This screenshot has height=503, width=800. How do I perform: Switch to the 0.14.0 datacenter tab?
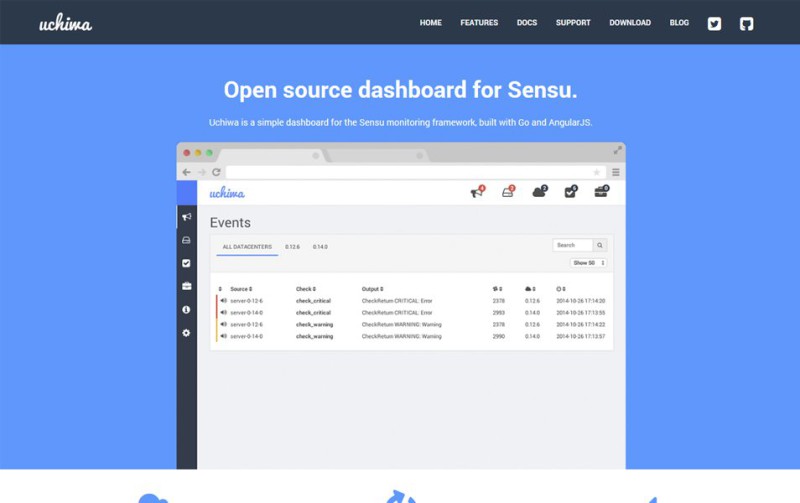click(x=320, y=246)
